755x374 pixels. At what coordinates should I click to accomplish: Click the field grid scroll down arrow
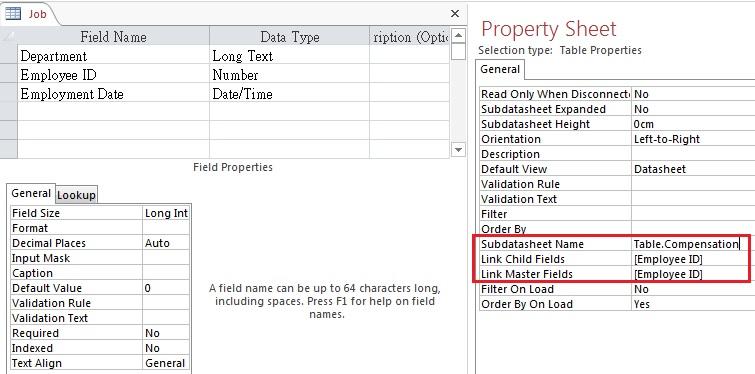(458, 150)
